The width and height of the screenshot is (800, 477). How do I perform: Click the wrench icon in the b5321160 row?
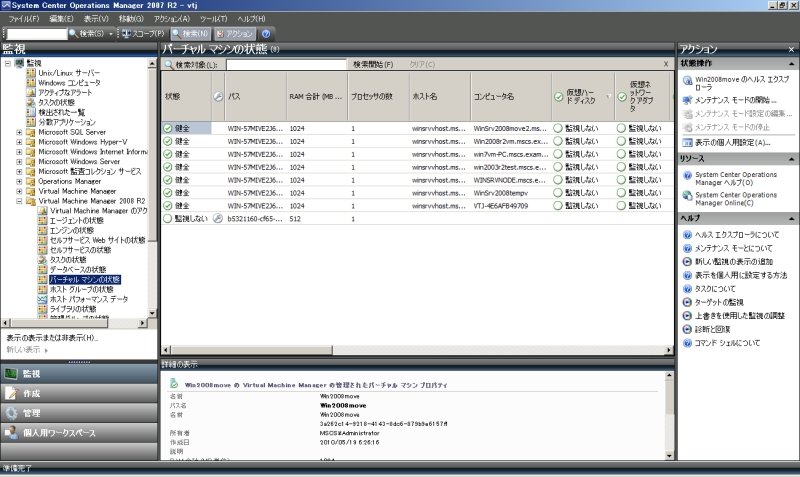coord(218,218)
